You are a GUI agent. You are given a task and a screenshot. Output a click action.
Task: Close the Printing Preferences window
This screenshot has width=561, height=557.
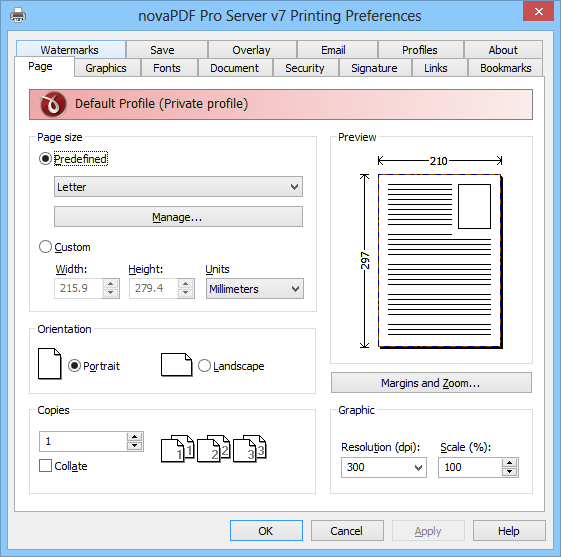tap(538, 12)
